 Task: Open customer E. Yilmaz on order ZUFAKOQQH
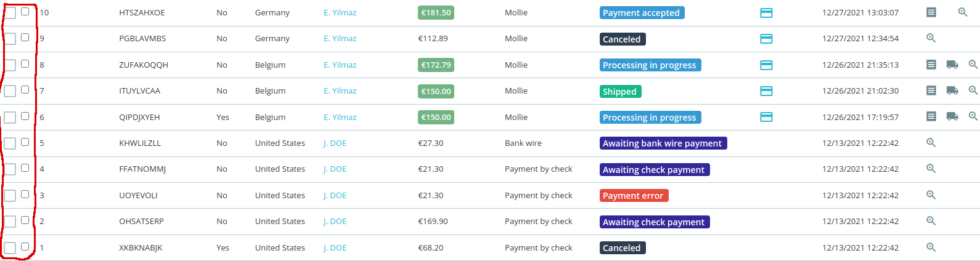pyautogui.click(x=340, y=65)
